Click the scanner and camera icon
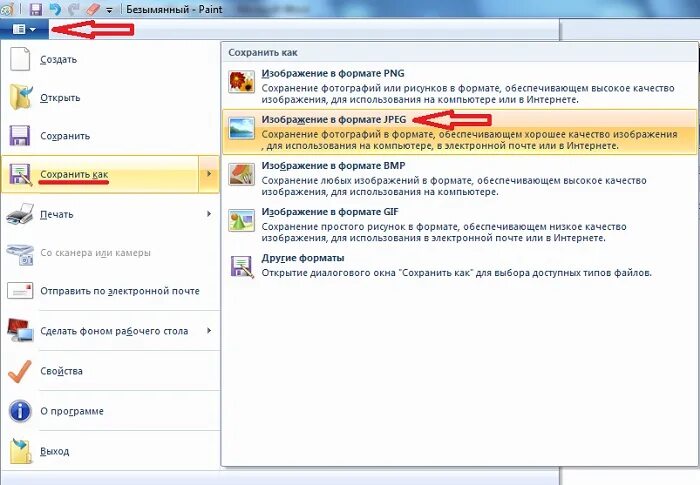 (x=20, y=254)
